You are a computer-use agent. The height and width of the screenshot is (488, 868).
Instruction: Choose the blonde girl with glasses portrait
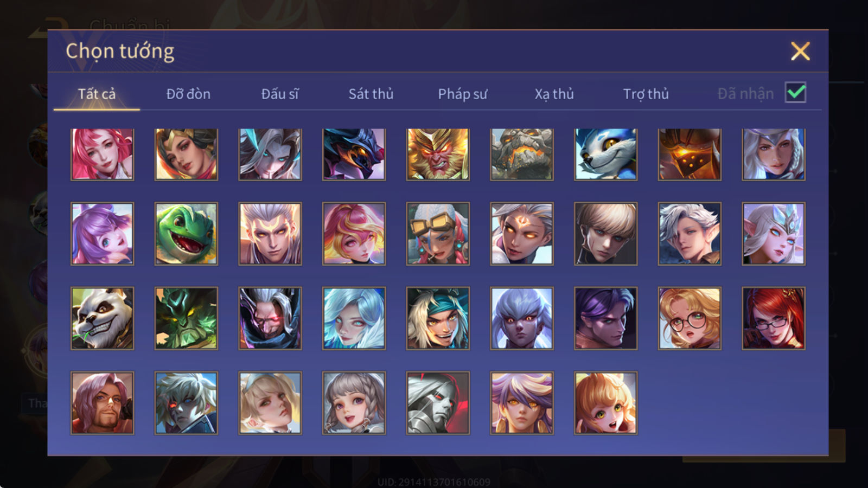tap(690, 318)
